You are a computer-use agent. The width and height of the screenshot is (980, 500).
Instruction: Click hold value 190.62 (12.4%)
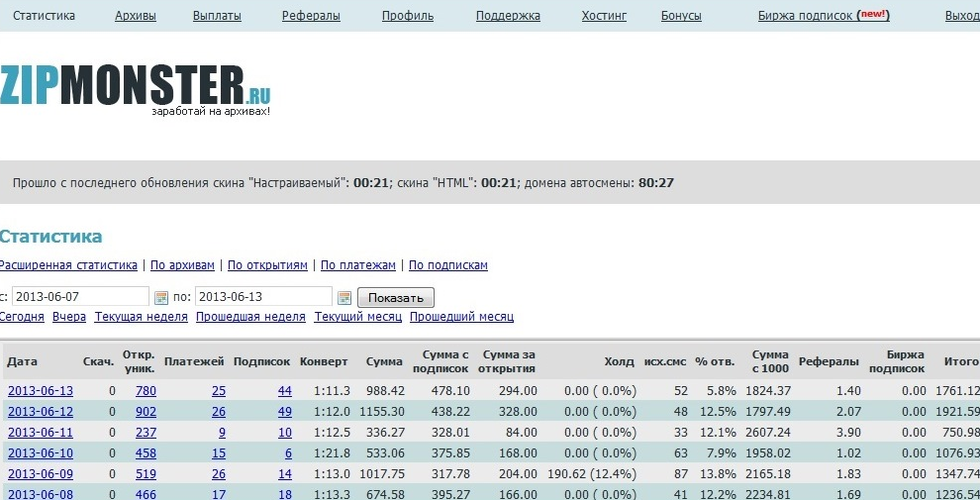coord(592,473)
